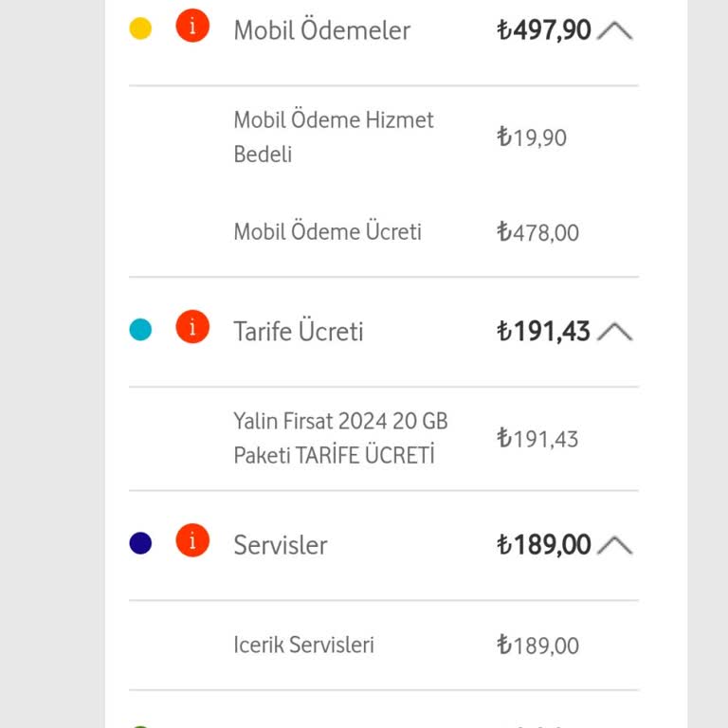Open info icon beside Mobil Ödemeler
This screenshot has width=728, height=728.
click(x=192, y=26)
